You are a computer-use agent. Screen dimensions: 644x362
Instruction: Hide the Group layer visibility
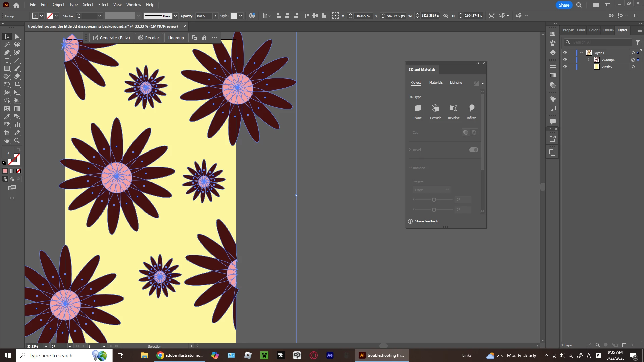point(565,60)
